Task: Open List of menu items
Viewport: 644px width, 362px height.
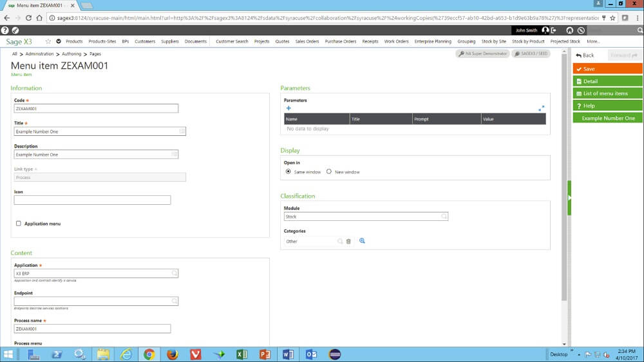Action: [x=607, y=93]
